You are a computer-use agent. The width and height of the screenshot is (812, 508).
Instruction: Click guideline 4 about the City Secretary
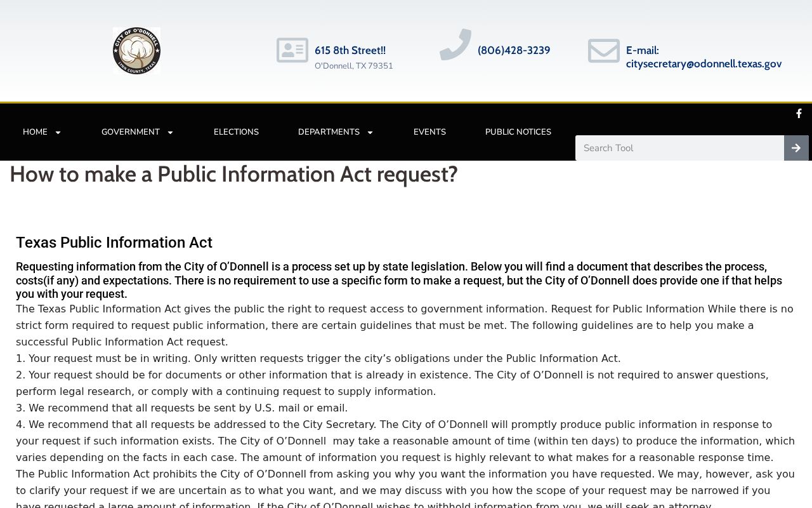point(405,441)
